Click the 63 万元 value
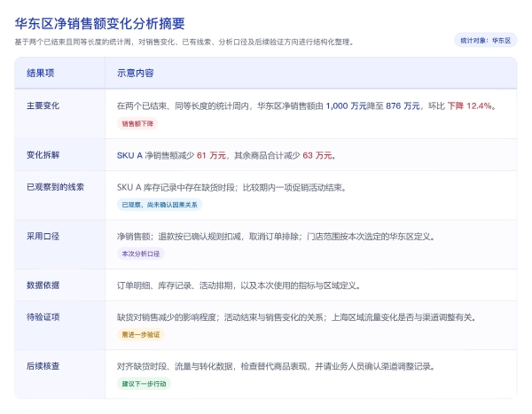Viewport: 532px width, 414px height. tap(317, 155)
